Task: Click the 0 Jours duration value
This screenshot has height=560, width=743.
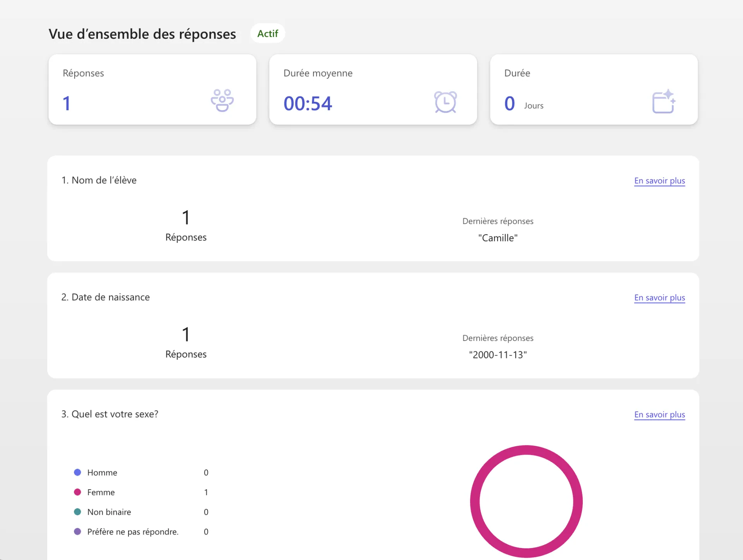Action: pos(524,104)
